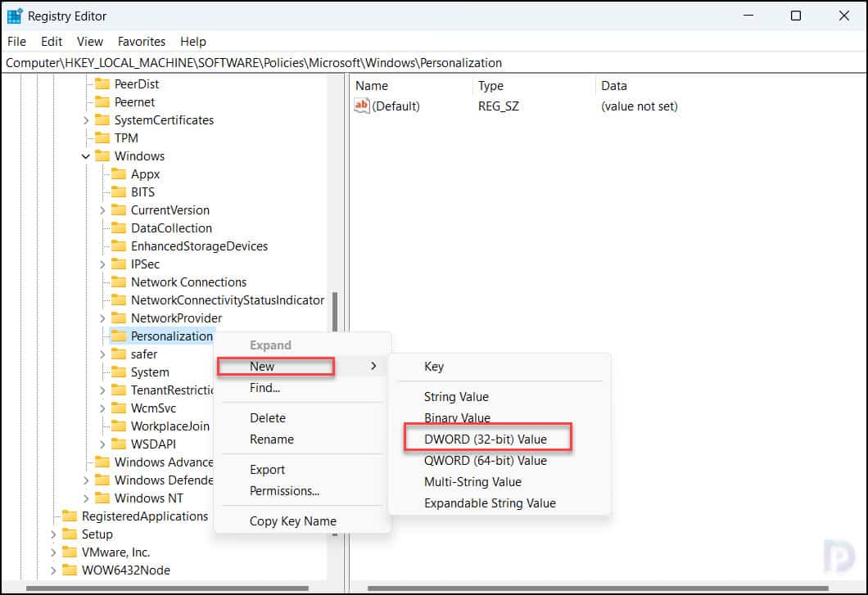Click the safer folder icon
This screenshot has width=868, height=595.
click(x=119, y=354)
